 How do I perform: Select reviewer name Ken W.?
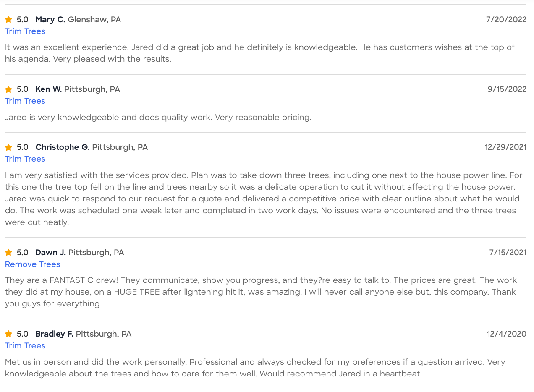(49, 89)
